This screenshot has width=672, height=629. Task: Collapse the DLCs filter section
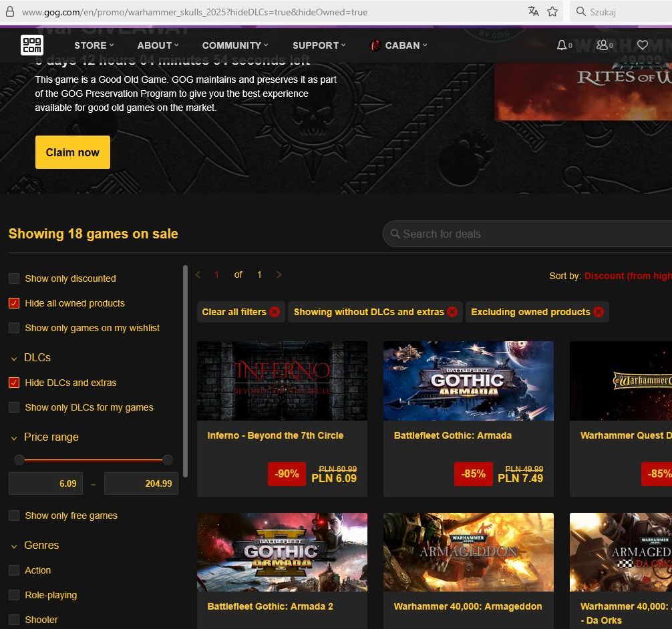click(31, 357)
